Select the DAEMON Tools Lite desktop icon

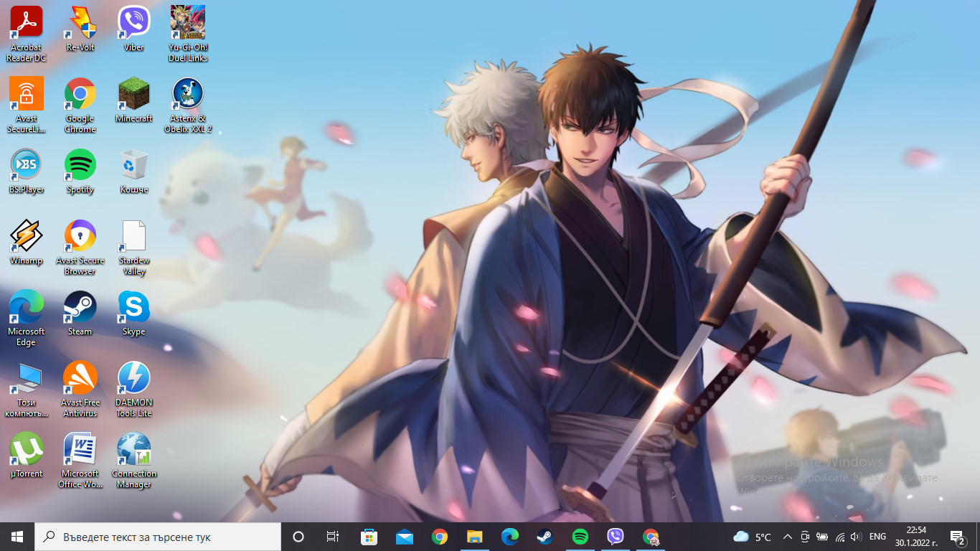click(134, 389)
